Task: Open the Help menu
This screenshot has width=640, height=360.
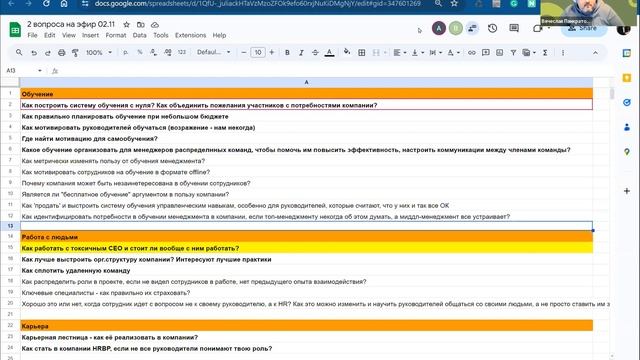Action: click(x=219, y=36)
